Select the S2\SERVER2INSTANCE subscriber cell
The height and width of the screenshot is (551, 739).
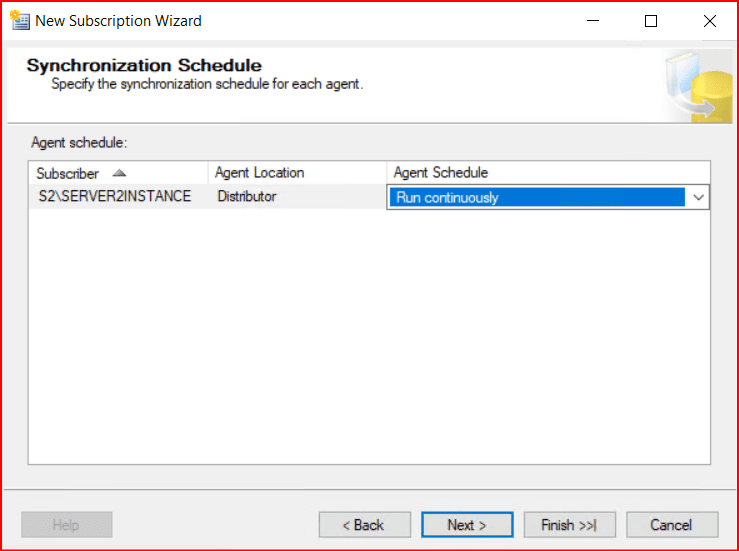tap(114, 197)
